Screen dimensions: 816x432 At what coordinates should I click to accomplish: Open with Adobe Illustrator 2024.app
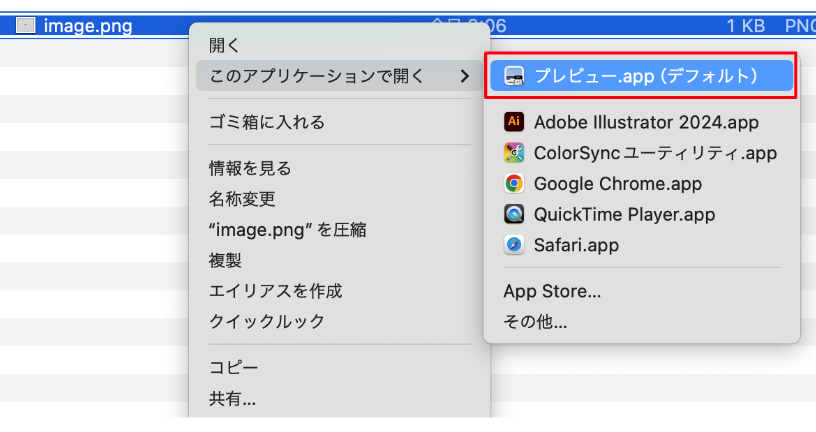[x=646, y=122]
